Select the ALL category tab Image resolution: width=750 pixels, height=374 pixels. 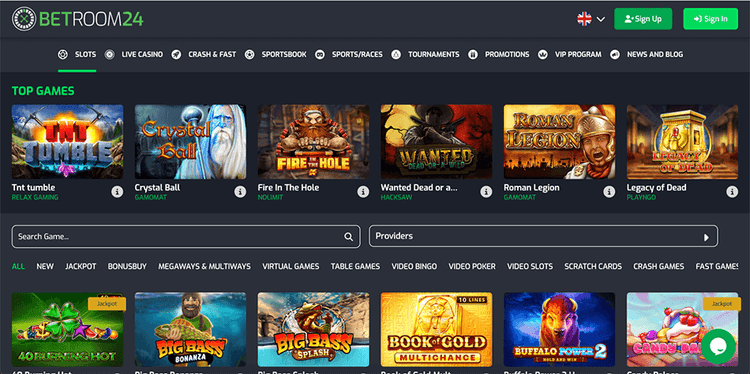coord(18,266)
